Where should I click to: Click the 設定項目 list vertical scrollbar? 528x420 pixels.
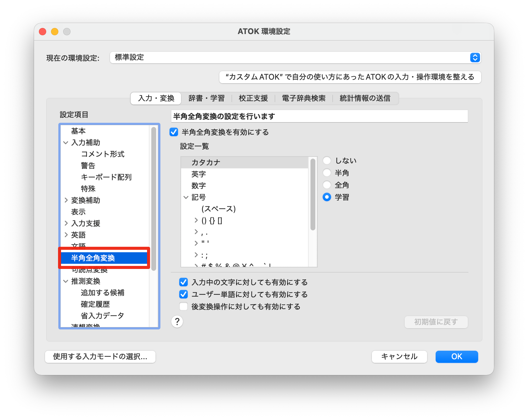tap(154, 199)
